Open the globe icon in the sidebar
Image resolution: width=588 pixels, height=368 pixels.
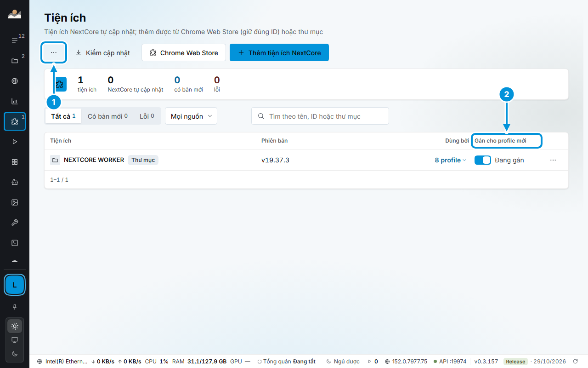pyautogui.click(x=15, y=81)
